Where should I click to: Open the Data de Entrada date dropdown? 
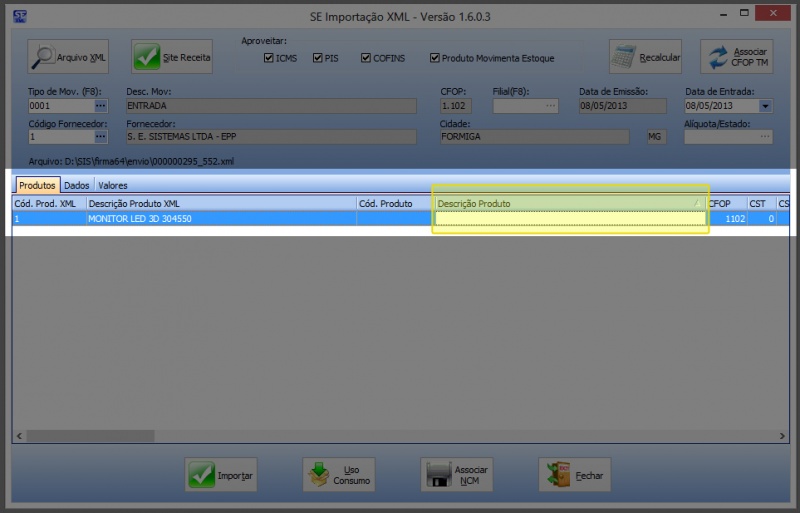[x=765, y=105]
